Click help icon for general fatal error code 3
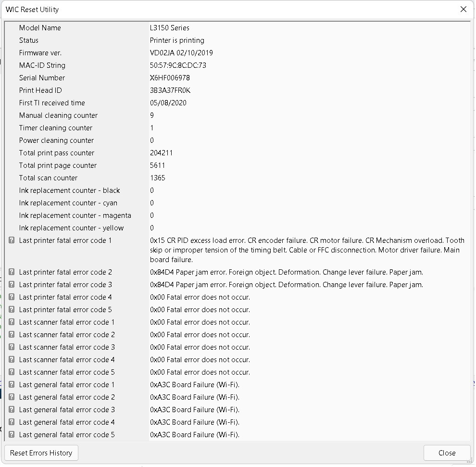476x467 pixels. pyautogui.click(x=12, y=410)
